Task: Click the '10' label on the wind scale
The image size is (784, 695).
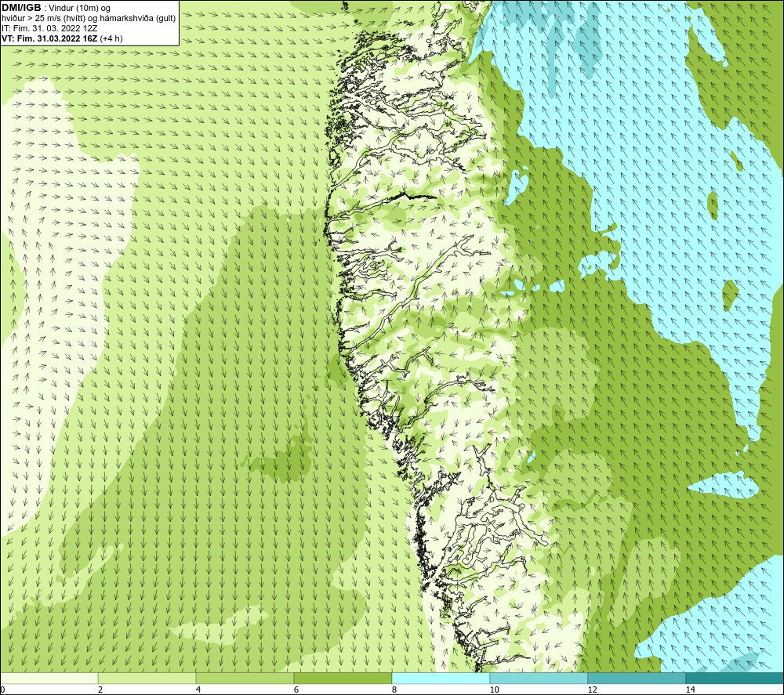Action: 495,690
